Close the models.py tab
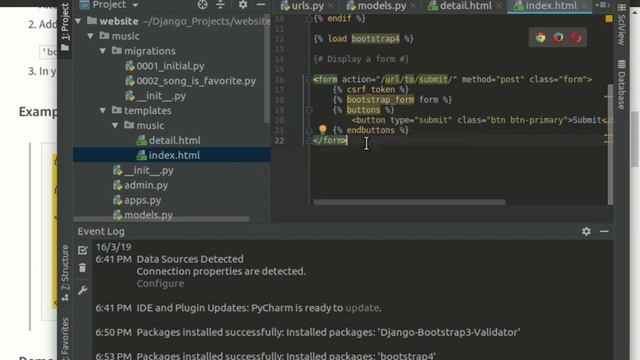Viewport: 640px width, 360px height. click(413, 6)
